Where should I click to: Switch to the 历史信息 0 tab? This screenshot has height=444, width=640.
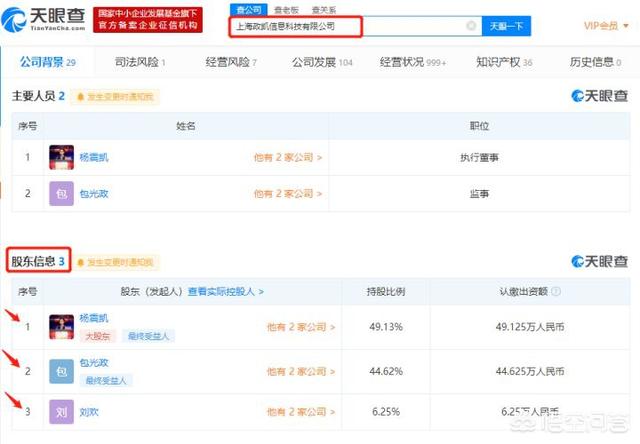coord(596,62)
